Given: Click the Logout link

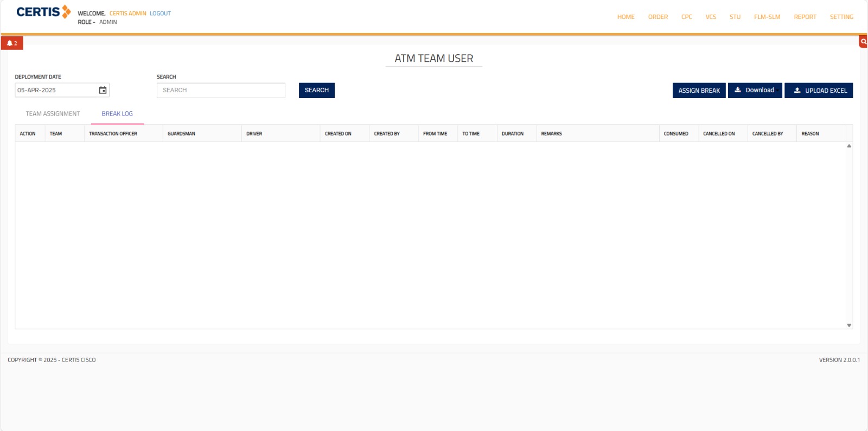Looking at the screenshot, I should pos(160,14).
